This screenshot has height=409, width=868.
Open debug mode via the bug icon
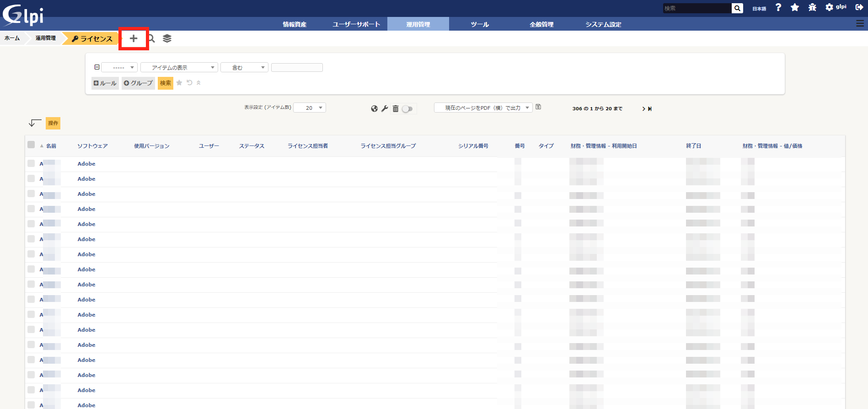pyautogui.click(x=812, y=7)
